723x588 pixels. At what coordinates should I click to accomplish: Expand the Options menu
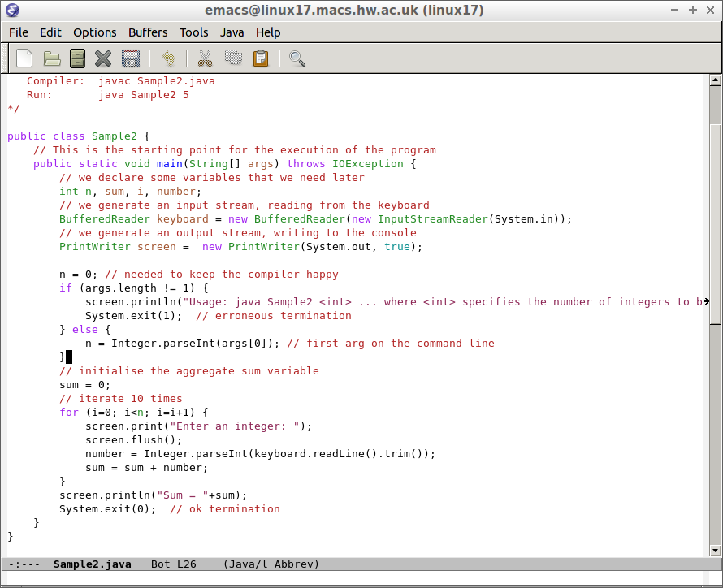(95, 32)
